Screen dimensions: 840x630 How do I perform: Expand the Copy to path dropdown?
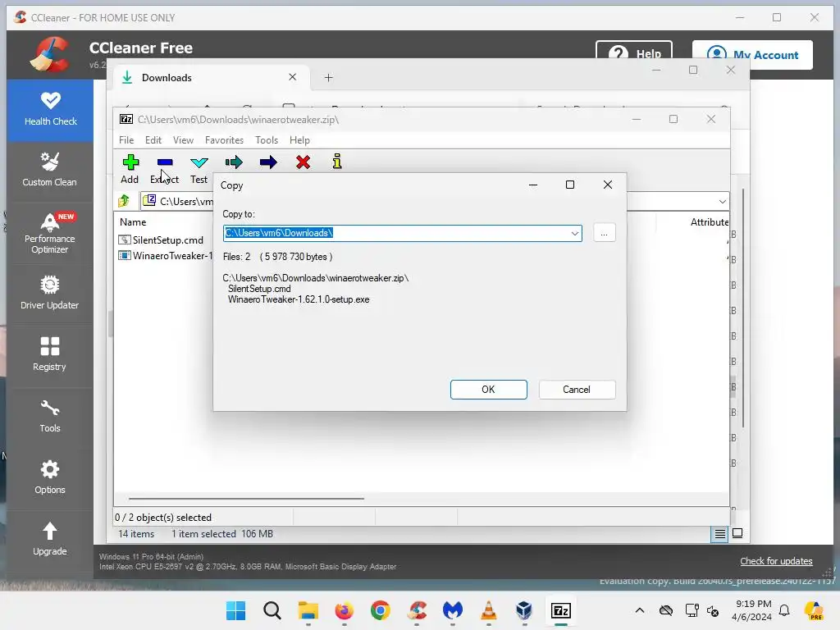tap(574, 233)
